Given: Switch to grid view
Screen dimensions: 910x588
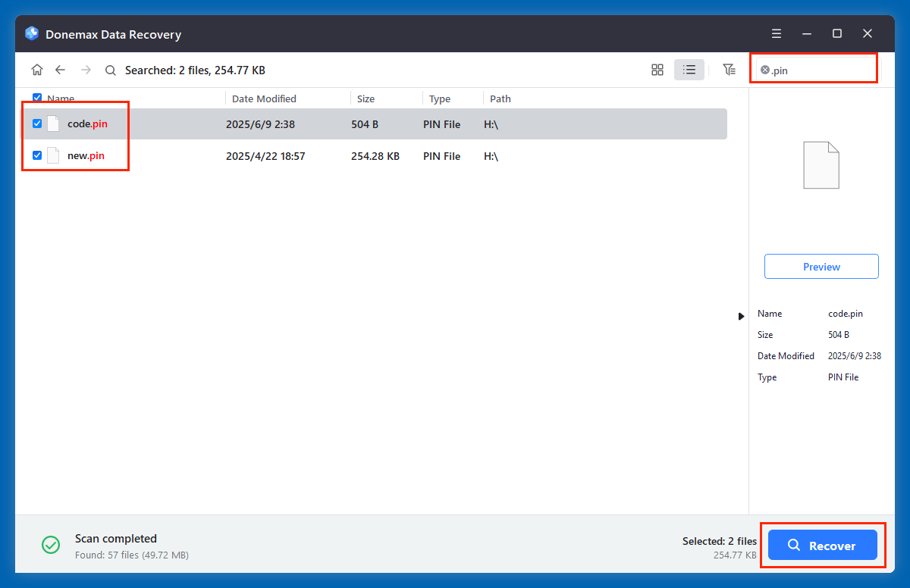Looking at the screenshot, I should click(657, 69).
